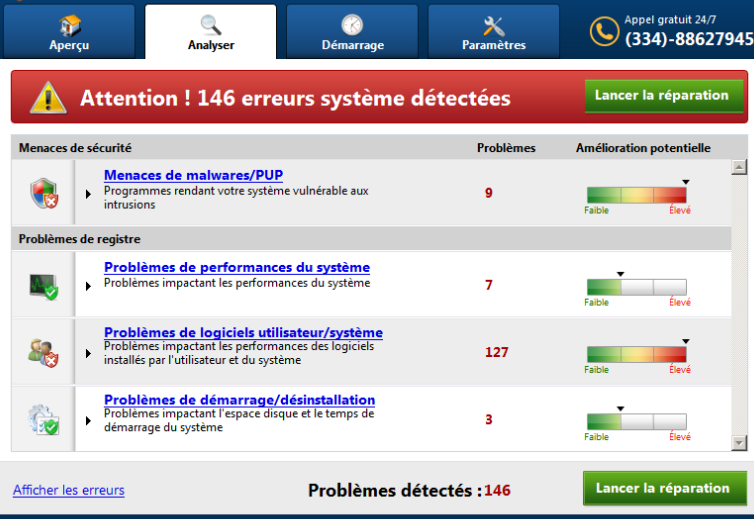Click the tools icon above Paramètres
Screen dimensions: 755x519
[494, 25]
